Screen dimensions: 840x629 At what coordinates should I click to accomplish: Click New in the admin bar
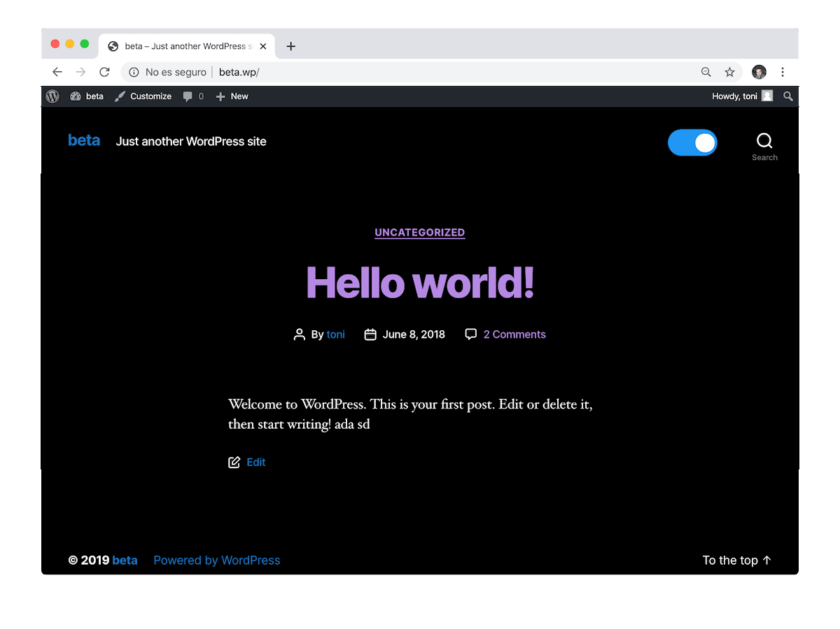click(232, 97)
